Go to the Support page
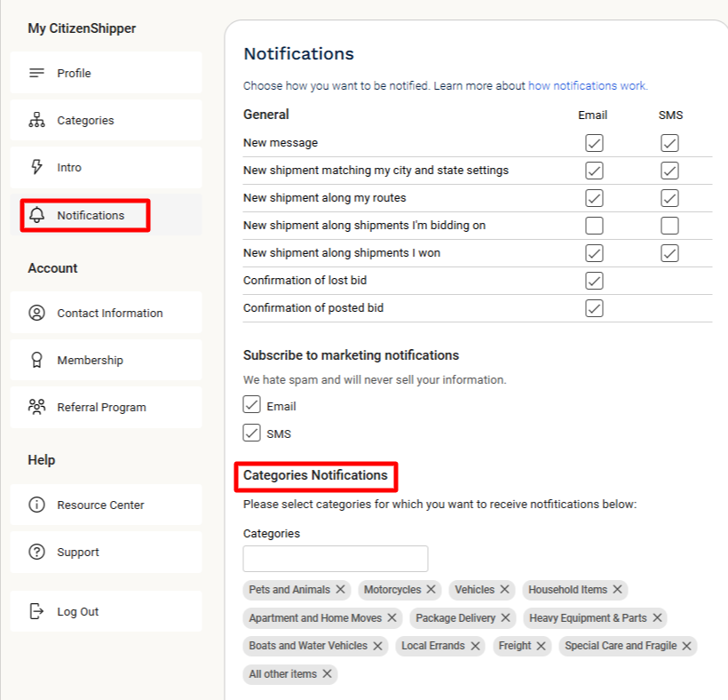728x700 pixels. [78, 552]
